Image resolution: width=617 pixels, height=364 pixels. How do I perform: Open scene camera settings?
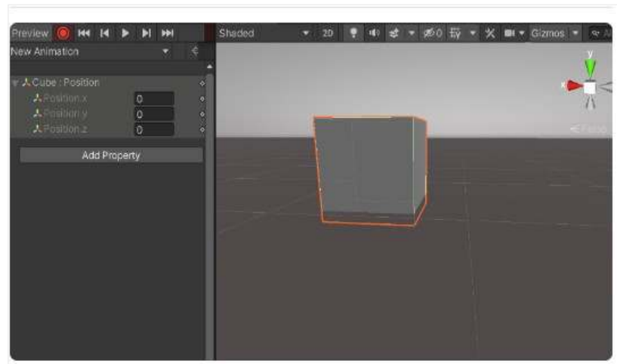pyautogui.click(x=510, y=33)
